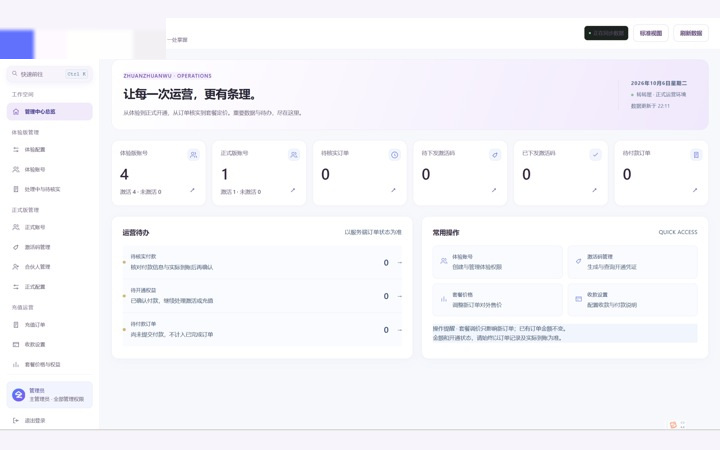
Task: Open 套餐价格 quick access tile
Action: 497,300
